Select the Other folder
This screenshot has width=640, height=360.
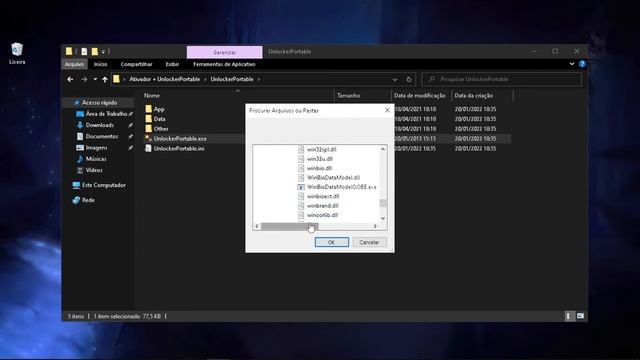(x=161, y=129)
